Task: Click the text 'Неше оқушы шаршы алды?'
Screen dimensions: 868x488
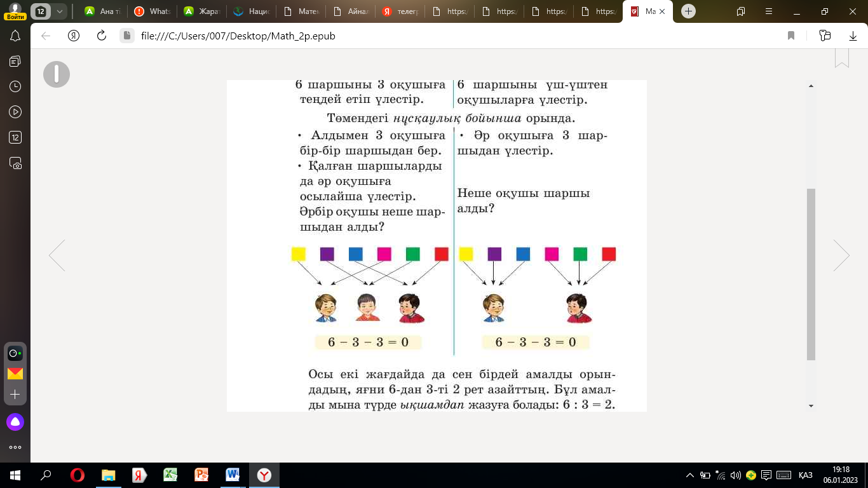Action: pyautogui.click(x=524, y=200)
